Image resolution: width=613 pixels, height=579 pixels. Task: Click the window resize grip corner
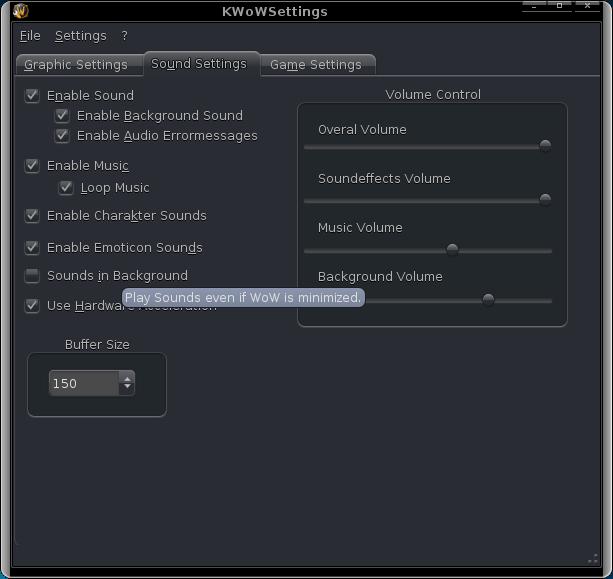click(x=593, y=559)
